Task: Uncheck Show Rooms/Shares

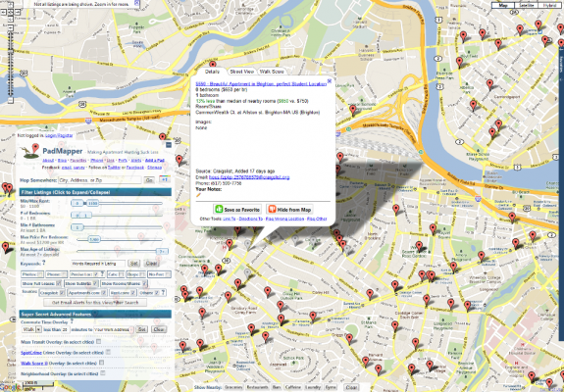Action: pyautogui.click(x=144, y=283)
